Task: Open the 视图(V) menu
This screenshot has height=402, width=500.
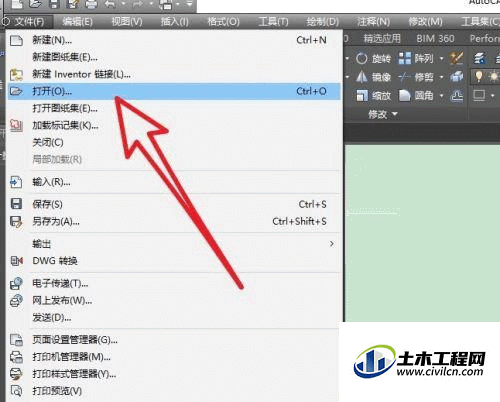Action: (127, 22)
